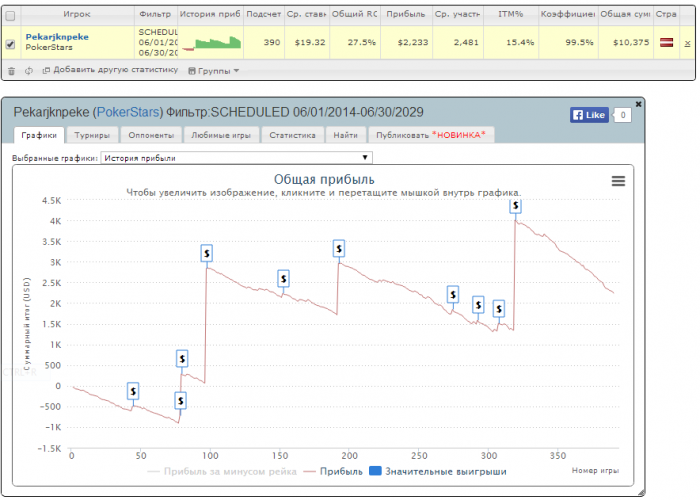Viewport: 700px width, 500px height.
Task: Click the win marker near game 195 peak
Action: tap(339, 249)
